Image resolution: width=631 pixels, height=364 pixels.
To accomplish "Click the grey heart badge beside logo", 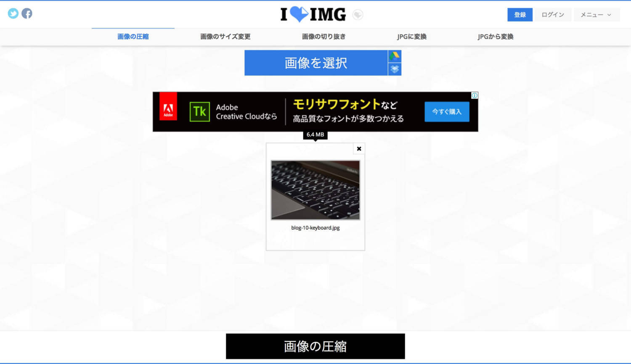I will [x=358, y=15].
